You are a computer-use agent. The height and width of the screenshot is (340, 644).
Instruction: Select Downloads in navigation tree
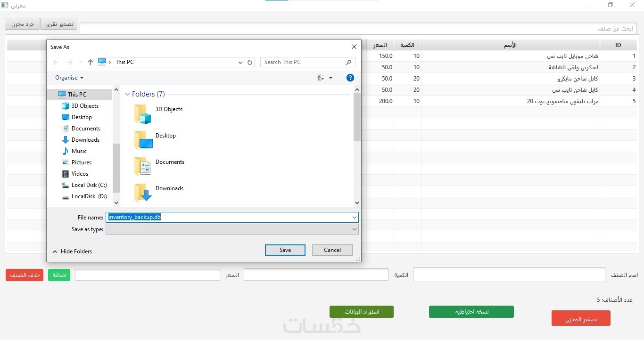tap(85, 140)
